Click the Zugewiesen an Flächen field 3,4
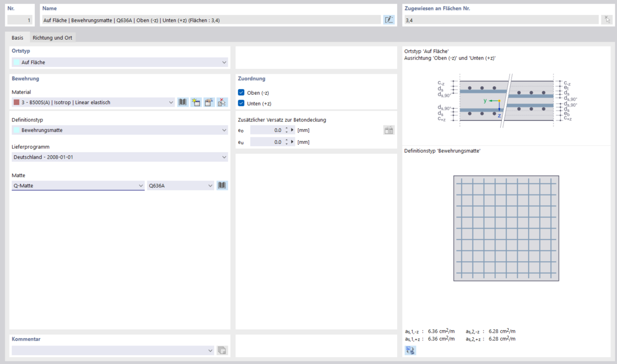The height and width of the screenshot is (364, 617). tap(501, 20)
